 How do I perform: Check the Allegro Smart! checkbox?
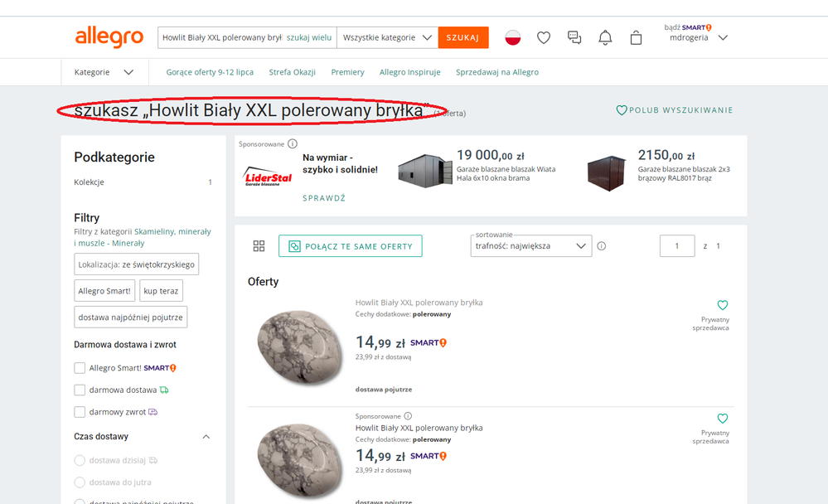80,368
